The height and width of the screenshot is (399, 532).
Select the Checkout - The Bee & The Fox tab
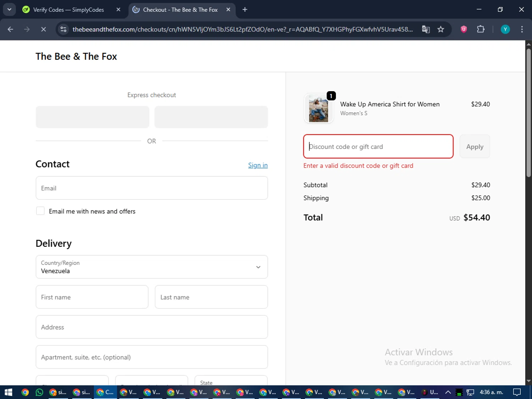180,10
